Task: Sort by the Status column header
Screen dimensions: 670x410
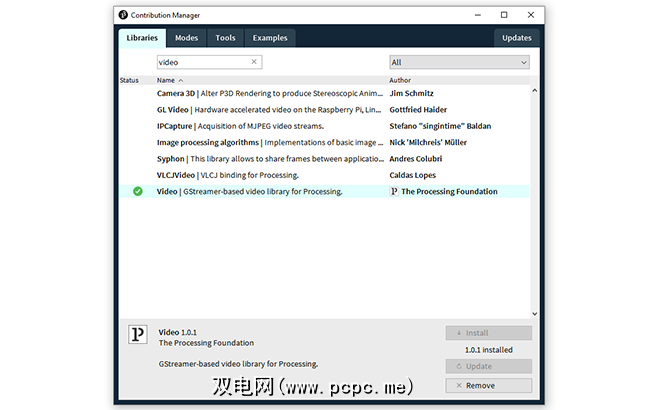Action: coord(129,80)
